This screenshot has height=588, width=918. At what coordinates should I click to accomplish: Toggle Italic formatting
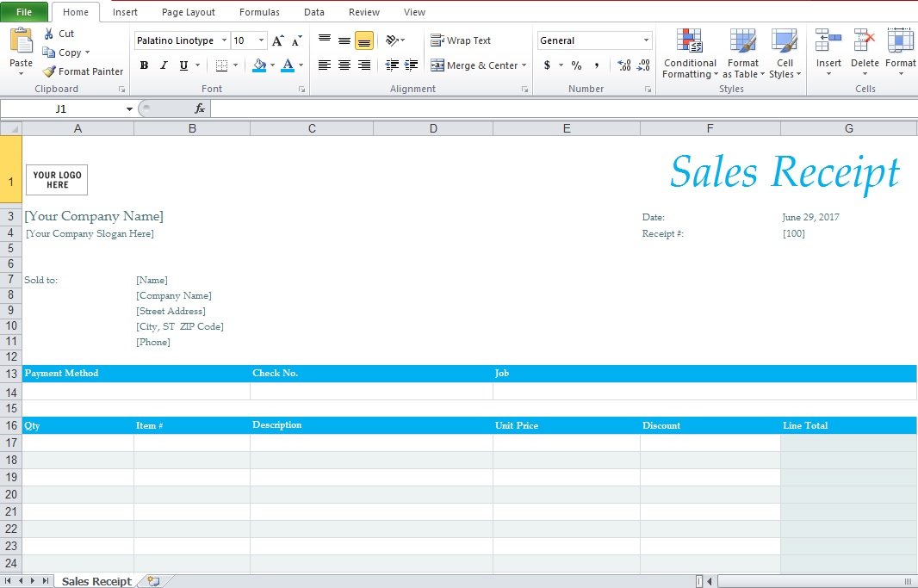point(164,65)
